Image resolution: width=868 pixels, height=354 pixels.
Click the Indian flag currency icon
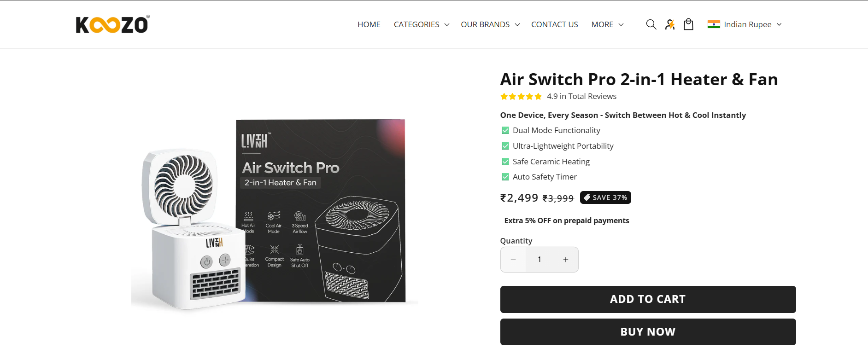(714, 24)
